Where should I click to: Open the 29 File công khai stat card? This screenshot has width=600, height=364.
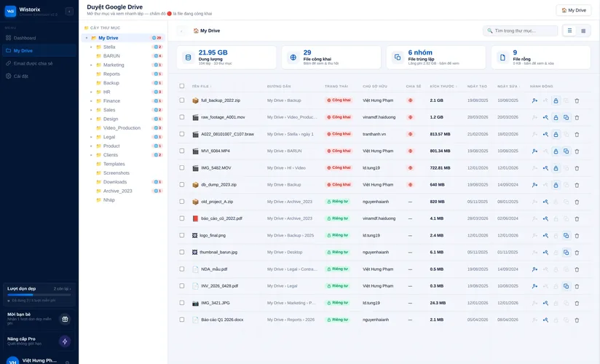pos(331,58)
